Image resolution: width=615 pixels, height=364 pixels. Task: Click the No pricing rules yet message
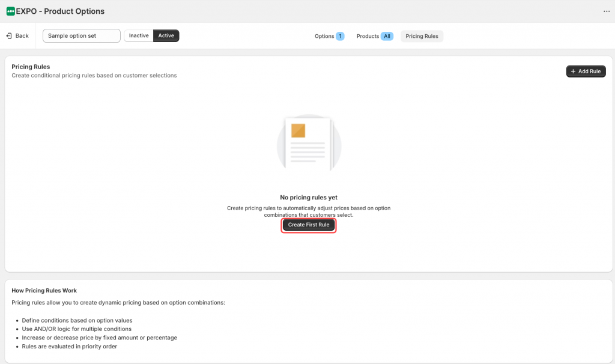[309, 197]
